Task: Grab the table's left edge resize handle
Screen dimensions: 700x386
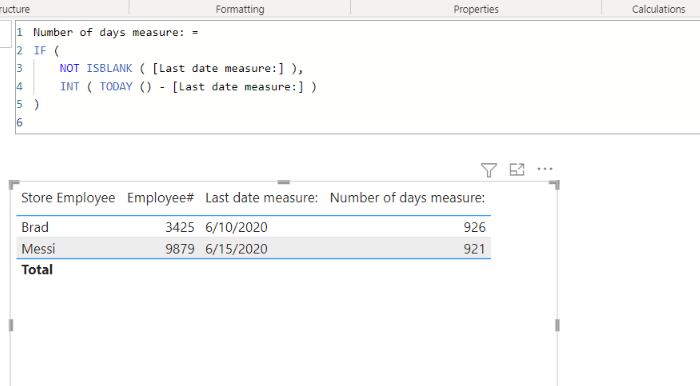Action: click(11, 325)
